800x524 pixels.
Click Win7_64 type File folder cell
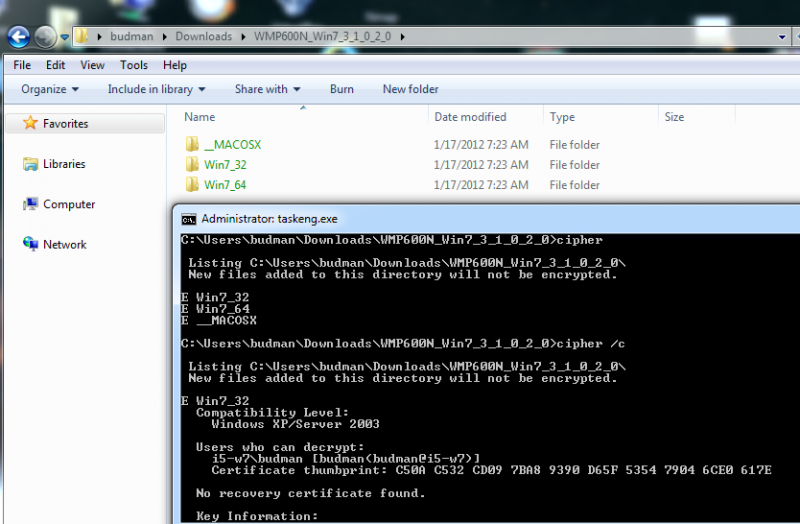[574, 185]
